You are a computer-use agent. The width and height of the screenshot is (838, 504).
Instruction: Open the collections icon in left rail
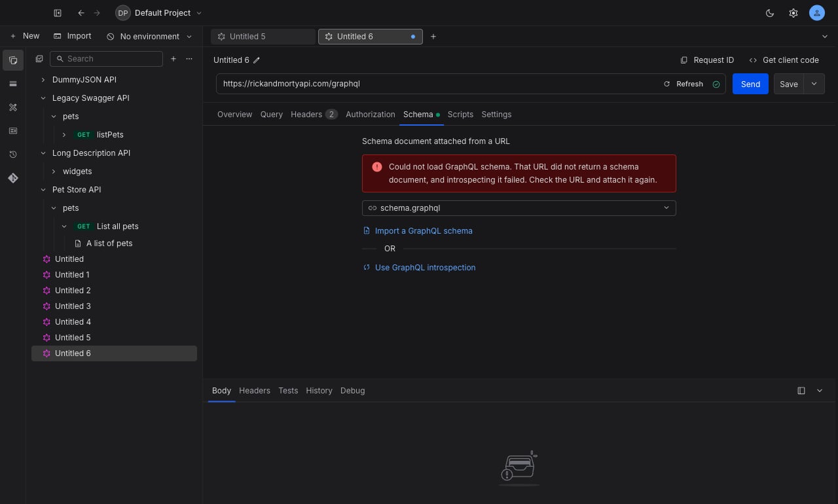point(13,60)
